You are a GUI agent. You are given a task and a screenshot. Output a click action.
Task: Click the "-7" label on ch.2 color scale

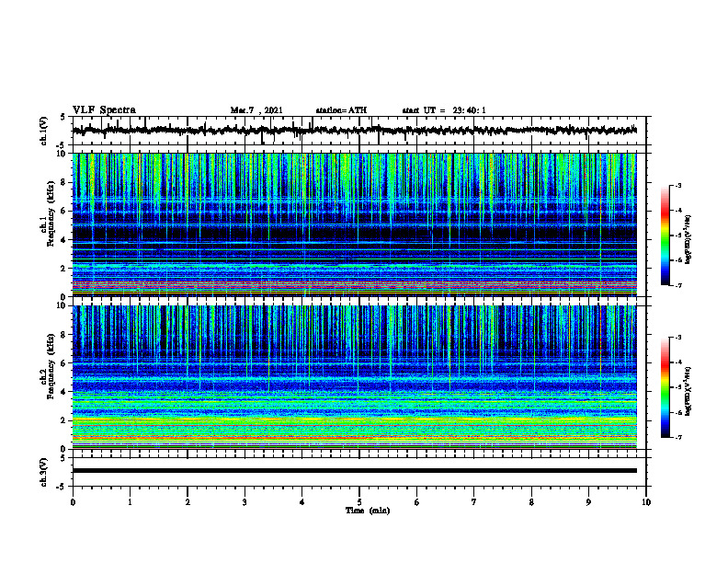[x=678, y=437]
